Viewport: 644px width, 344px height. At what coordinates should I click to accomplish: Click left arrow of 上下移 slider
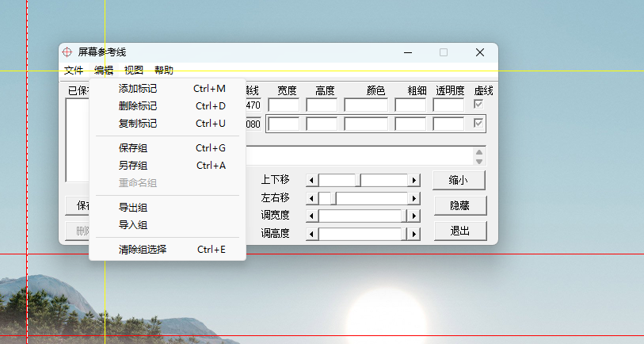point(312,180)
